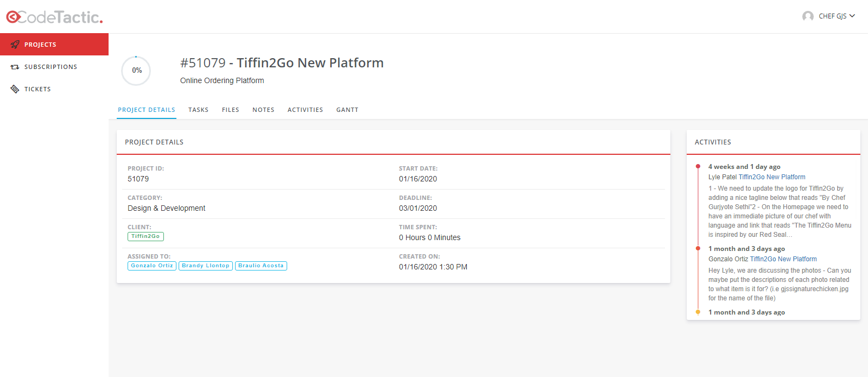
Task: Click Gonzalo Ortiz's name in activities
Action: [x=728, y=259]
